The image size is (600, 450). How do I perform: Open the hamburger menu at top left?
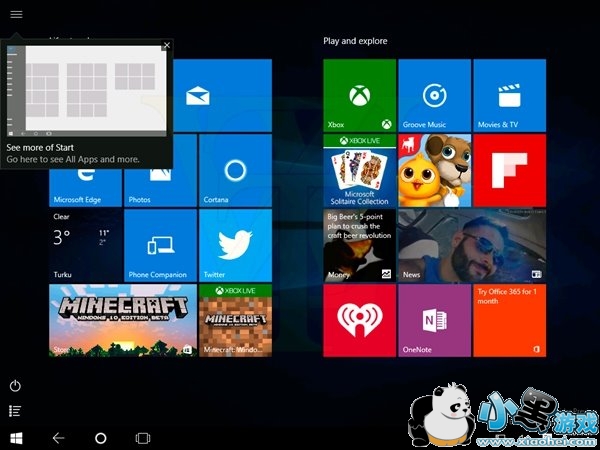(16, 15)
